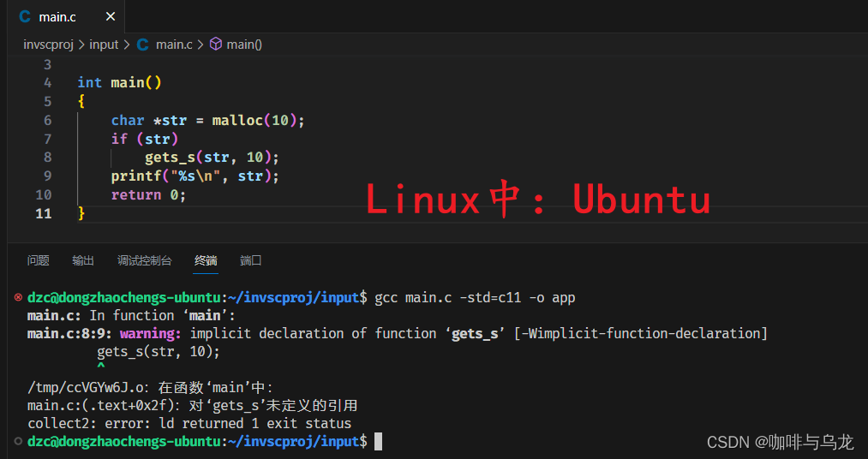This screenshot has width=868, height=459.
Task: Switch to the 端口 panel tab
Action: click(x=251, y=260)
